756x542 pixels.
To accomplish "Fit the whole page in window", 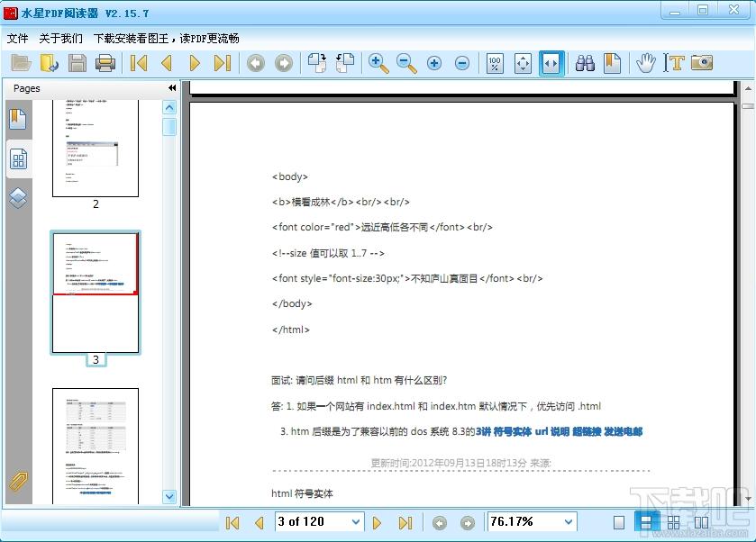I will (524, 63).
